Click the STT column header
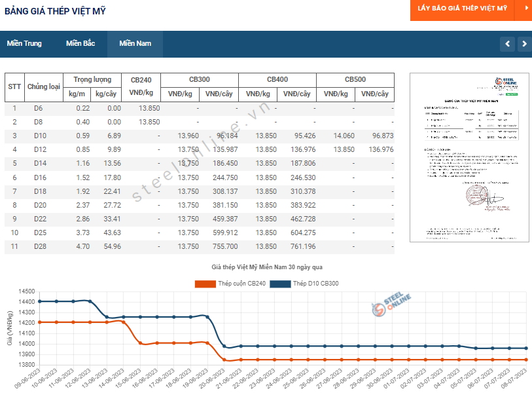 [14, 87]
